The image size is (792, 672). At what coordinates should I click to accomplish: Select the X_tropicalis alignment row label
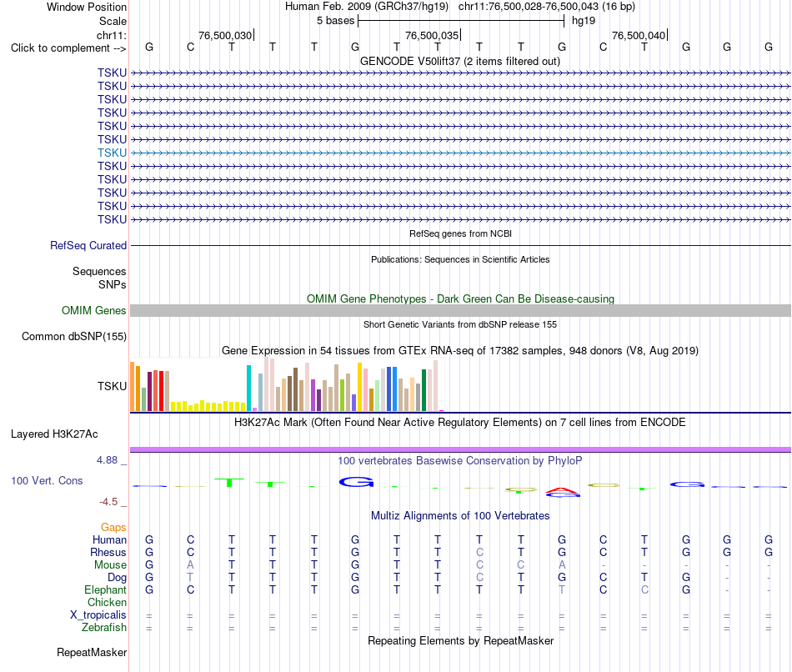pos(98,615)
